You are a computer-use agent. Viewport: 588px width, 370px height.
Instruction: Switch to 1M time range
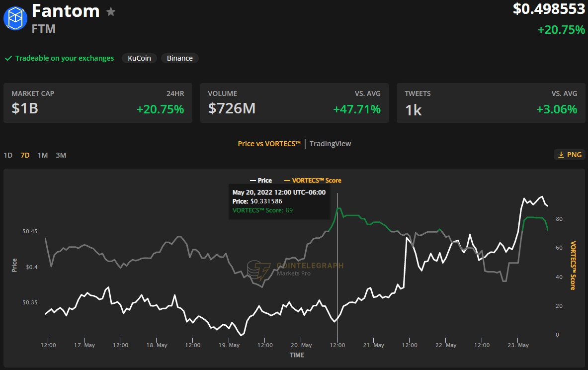pos(43,155)
